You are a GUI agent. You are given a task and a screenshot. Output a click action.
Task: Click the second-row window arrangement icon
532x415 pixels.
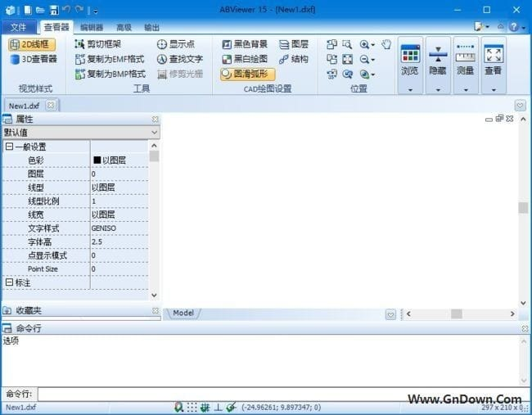click(x=331, y=60)
